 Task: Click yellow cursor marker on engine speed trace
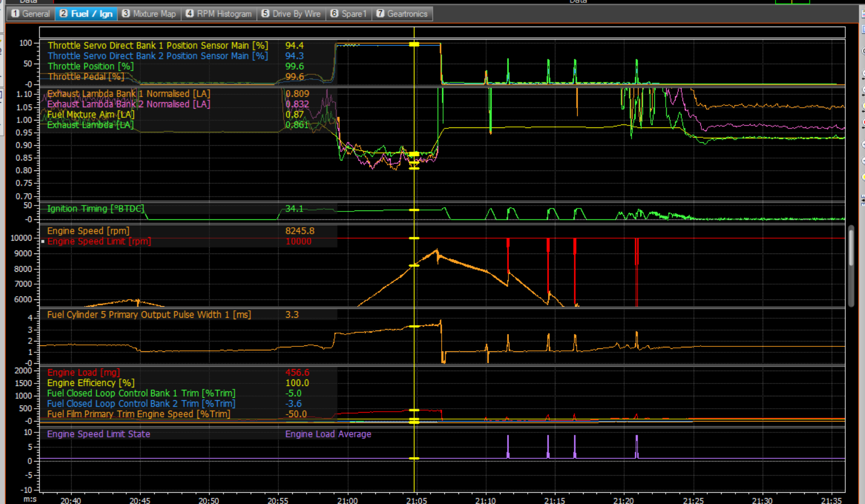pos(414,266)
